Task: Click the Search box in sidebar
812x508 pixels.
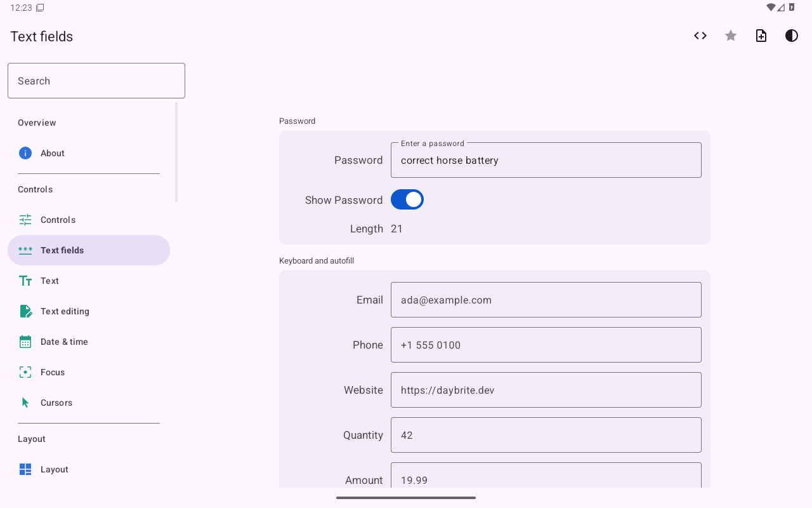Action: 96,81
